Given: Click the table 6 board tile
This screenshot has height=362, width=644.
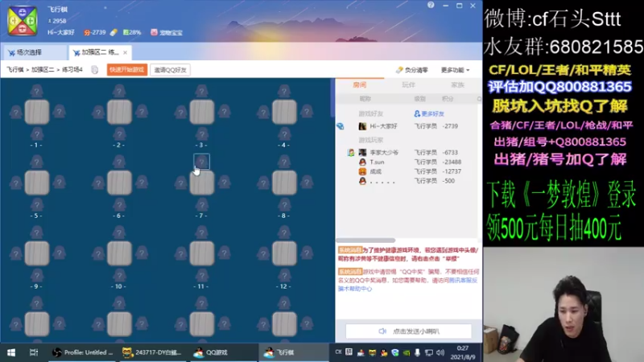Looking at the screenshot, I should tap(119, 183).
